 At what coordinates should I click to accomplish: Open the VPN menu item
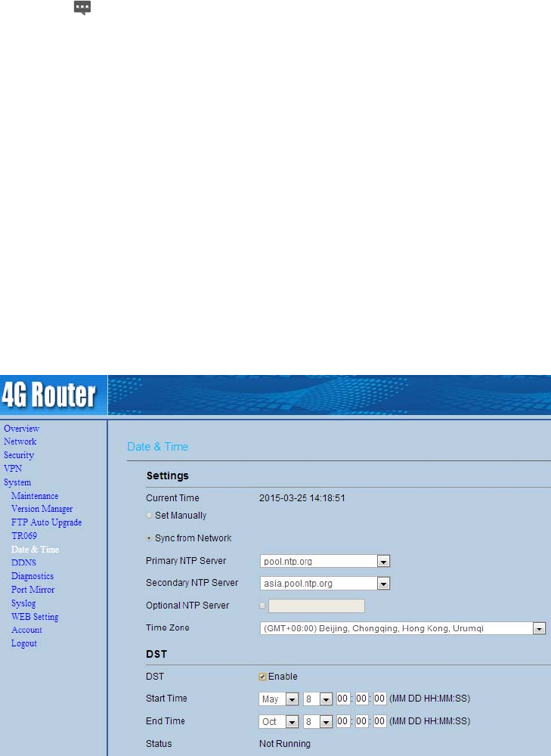click(13, 468)
